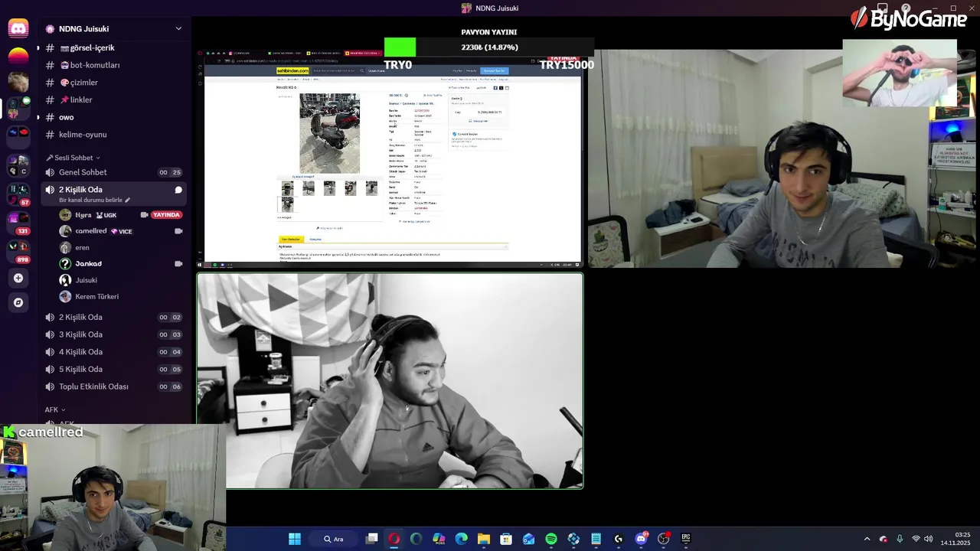Collapse AFK category

tap(54, 410)
